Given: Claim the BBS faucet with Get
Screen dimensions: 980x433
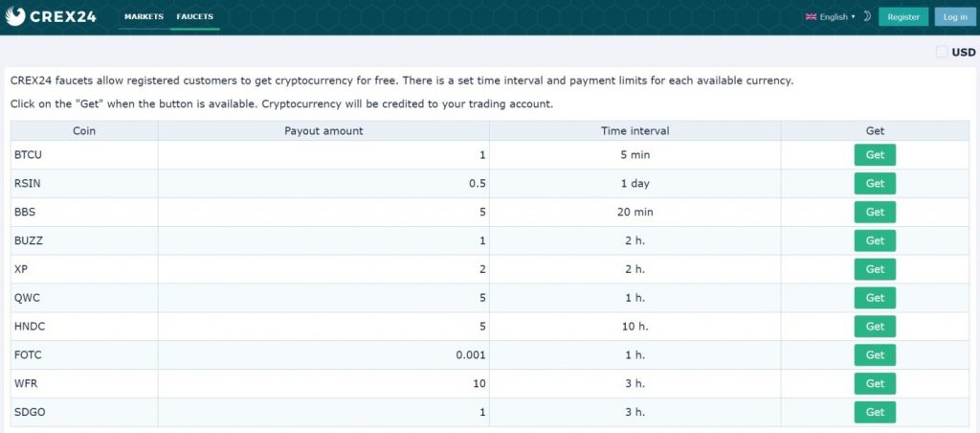Looking at the screenshot, I should [x=875, y=212].
